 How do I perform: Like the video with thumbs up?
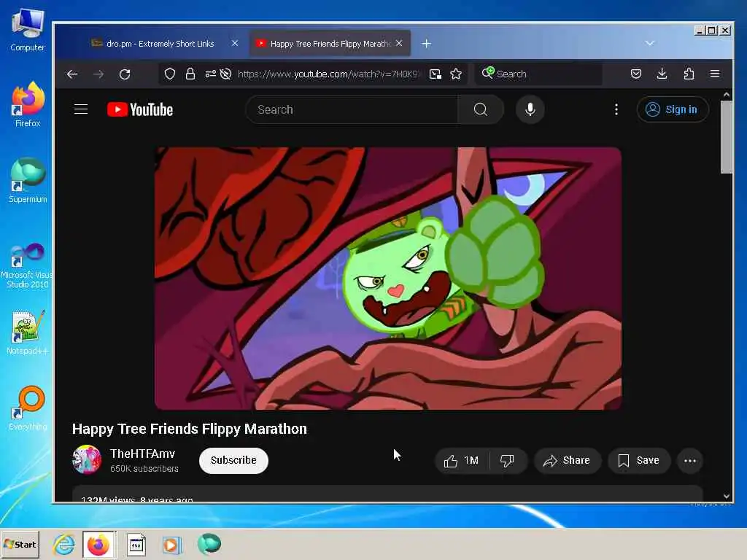(462, 461)
